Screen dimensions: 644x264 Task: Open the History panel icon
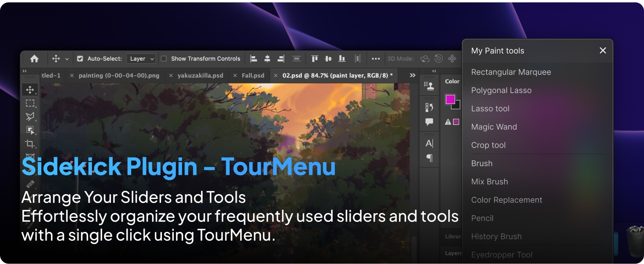click(429, 107)
